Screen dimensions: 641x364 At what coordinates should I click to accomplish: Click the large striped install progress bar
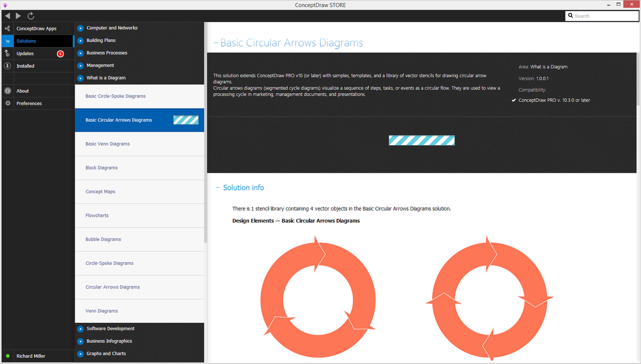click(422, 141)
